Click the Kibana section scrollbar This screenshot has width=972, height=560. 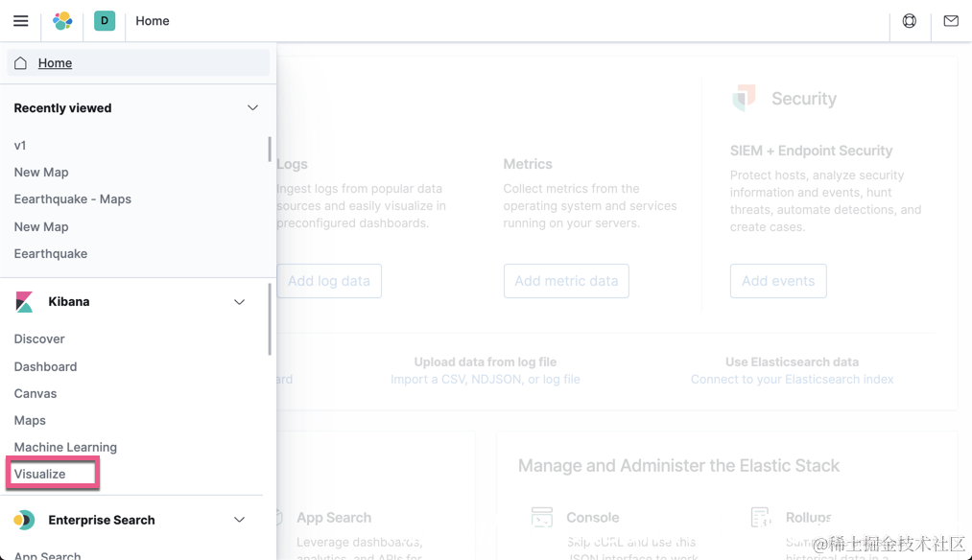click(x=270, y=319)
